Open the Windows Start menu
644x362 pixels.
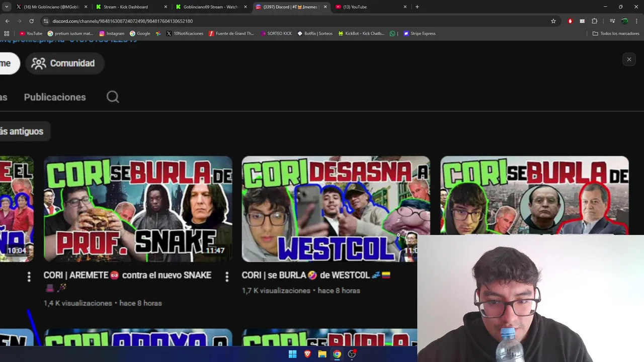(x=292, y=354)
